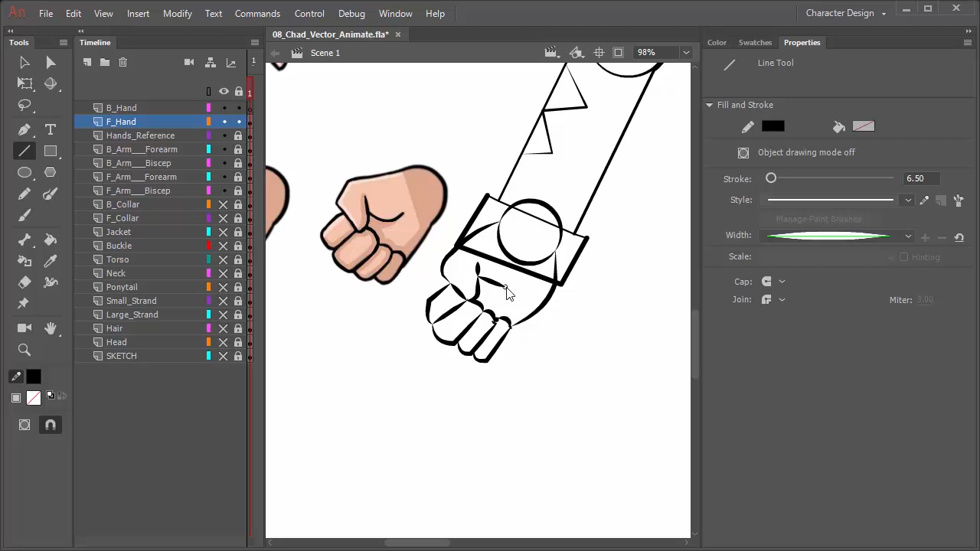Delete layer using timeline trash icon

[122, 63]
